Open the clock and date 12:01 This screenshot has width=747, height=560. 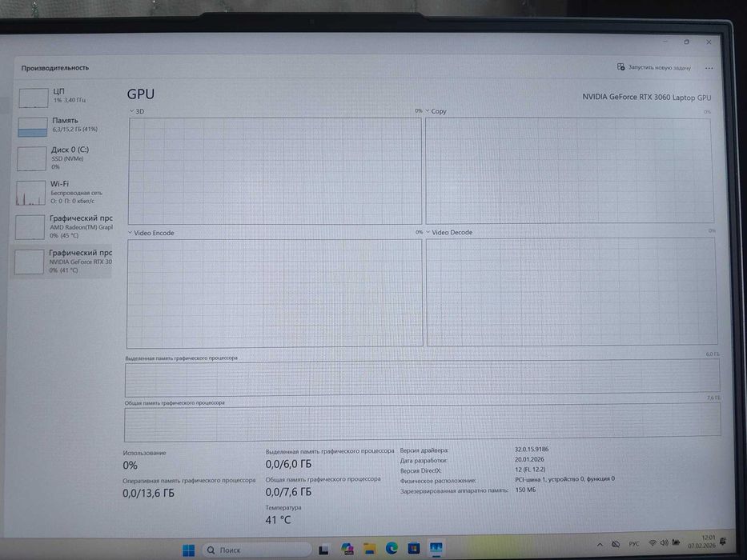[701, 542]
